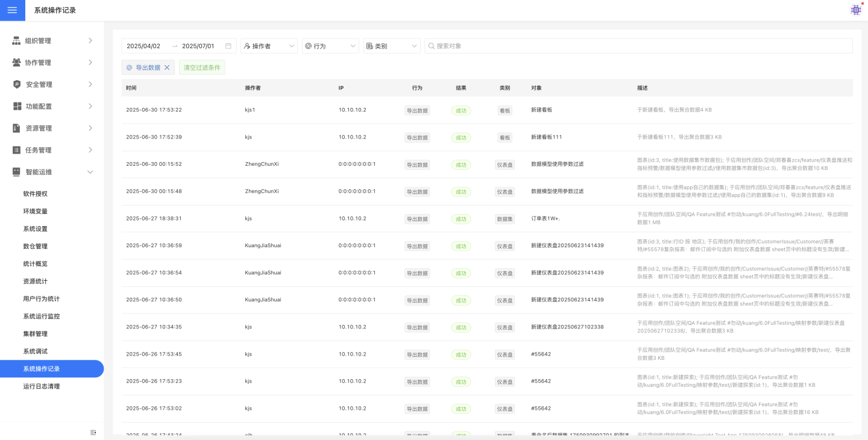Image resolution: width=868 pixels, height=440 pixels.
Task: Remove the 导出数据 filter tag
Action: click(x=168, y=68)
